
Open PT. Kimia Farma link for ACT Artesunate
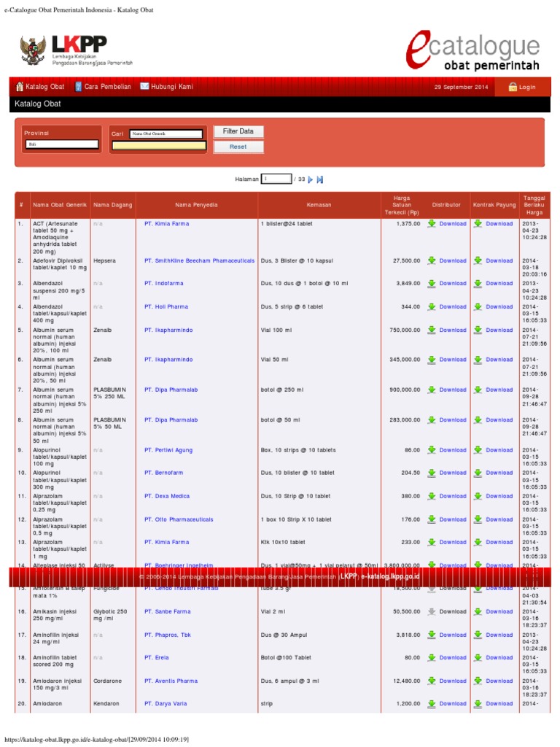tap(167, 223)
